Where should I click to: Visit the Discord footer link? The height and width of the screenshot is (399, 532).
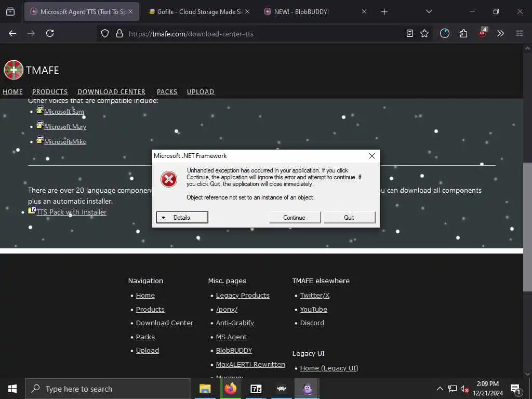coord(312,323)
